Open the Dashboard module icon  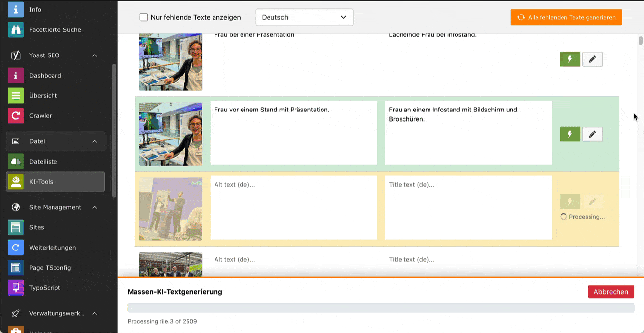tap(15, 75)
